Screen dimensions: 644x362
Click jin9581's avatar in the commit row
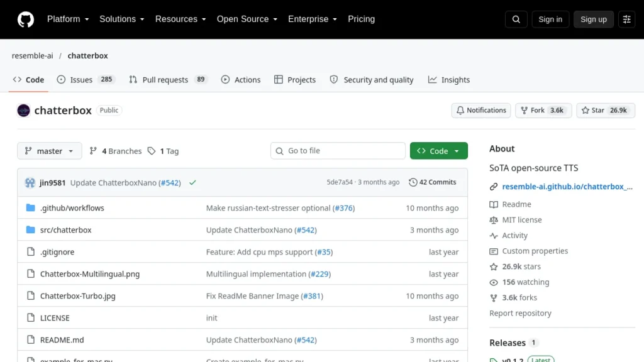(30, 183)
